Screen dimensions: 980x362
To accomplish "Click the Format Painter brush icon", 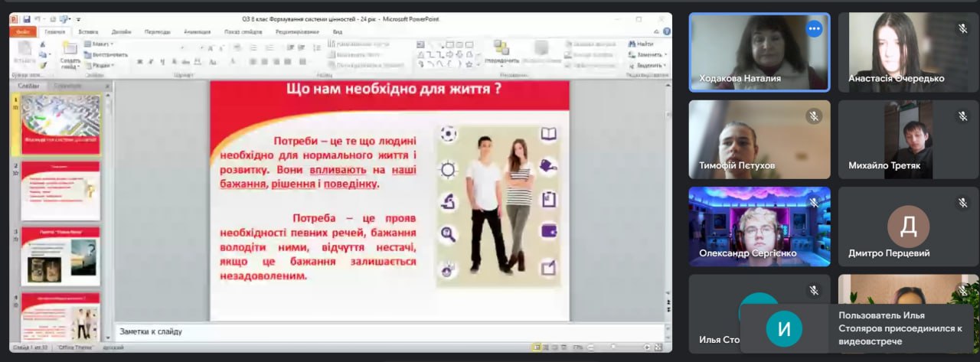I will pos(44,65).
